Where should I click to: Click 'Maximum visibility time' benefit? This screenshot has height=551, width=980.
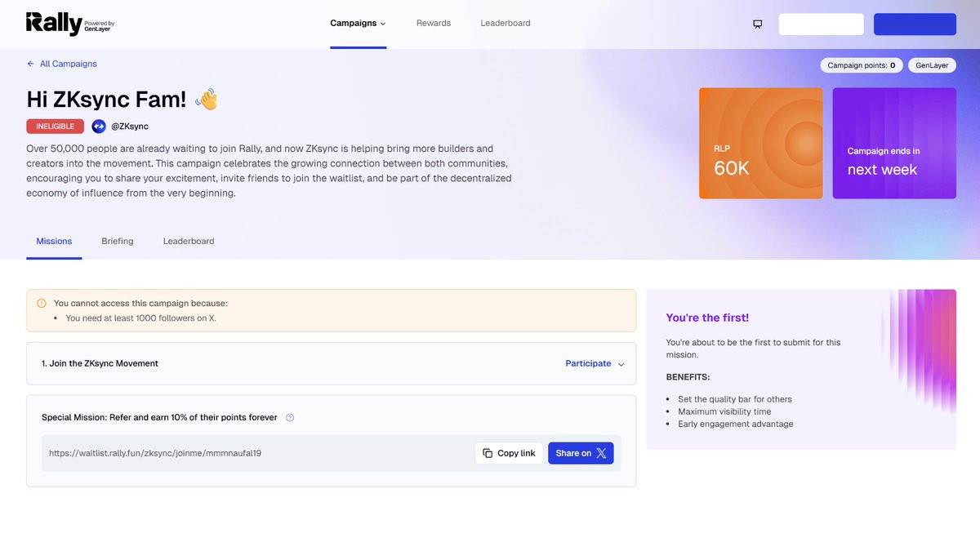click(x=724, y=411)
